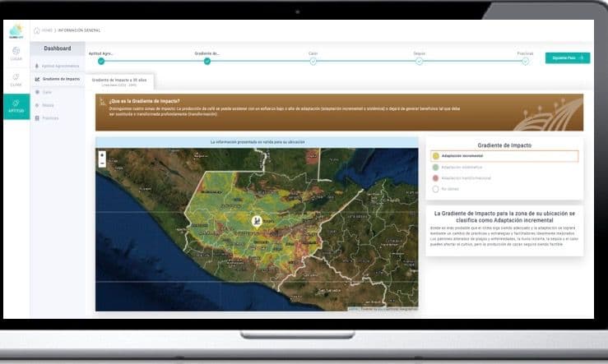Viewport: 608px width, 364px height.
Task: Zoom out on the map
Action: (102, 163)
